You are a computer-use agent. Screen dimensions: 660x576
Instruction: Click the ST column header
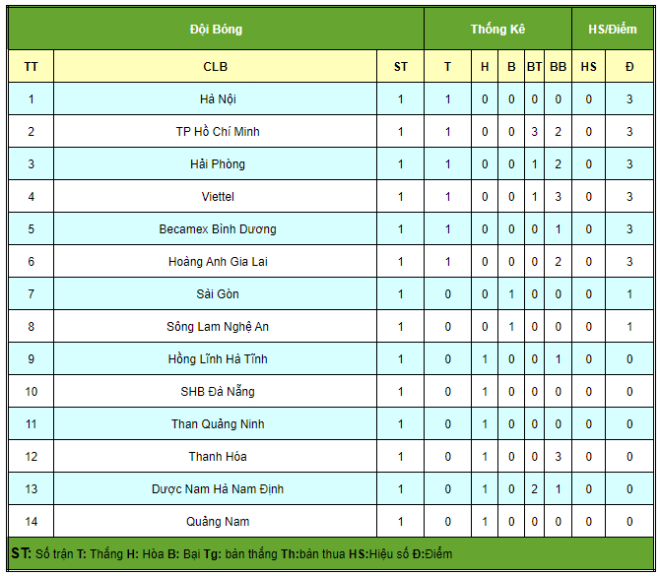pos(400,67)
